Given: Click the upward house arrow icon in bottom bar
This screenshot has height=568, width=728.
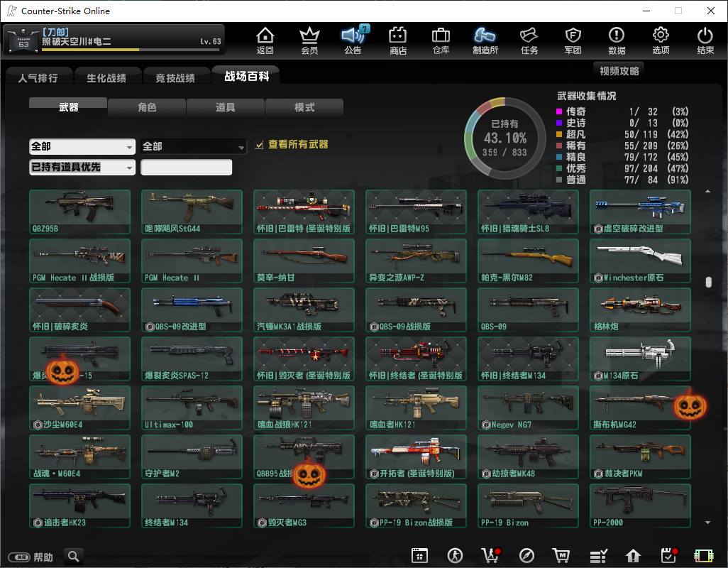Looking at the screenshot, I should (x=633, y=555).
